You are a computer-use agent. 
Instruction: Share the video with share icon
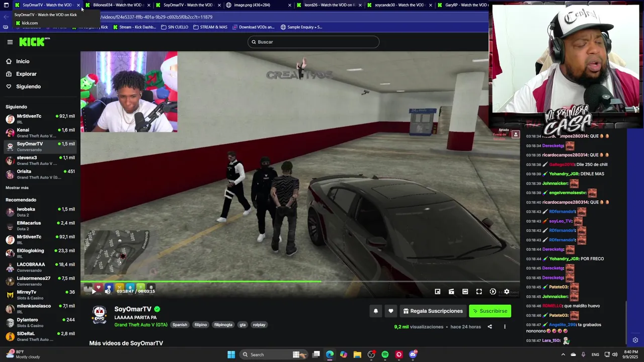coord(490,327)
